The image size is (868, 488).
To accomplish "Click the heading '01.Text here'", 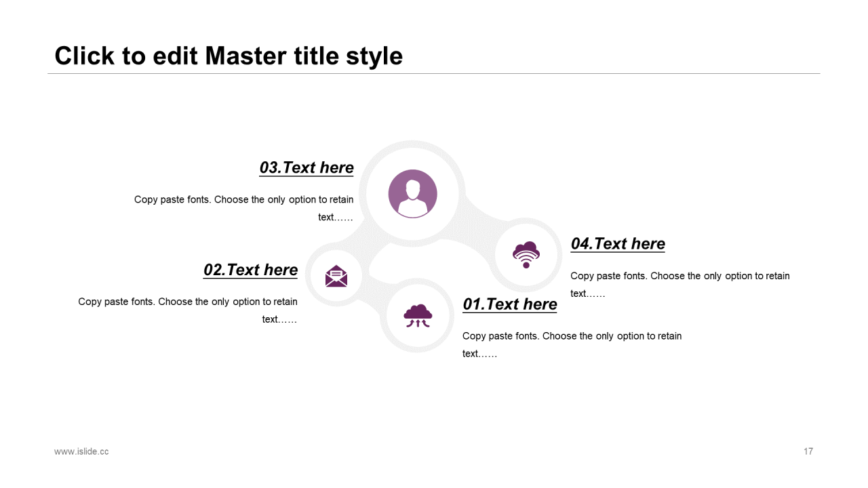I will (510, 304).
